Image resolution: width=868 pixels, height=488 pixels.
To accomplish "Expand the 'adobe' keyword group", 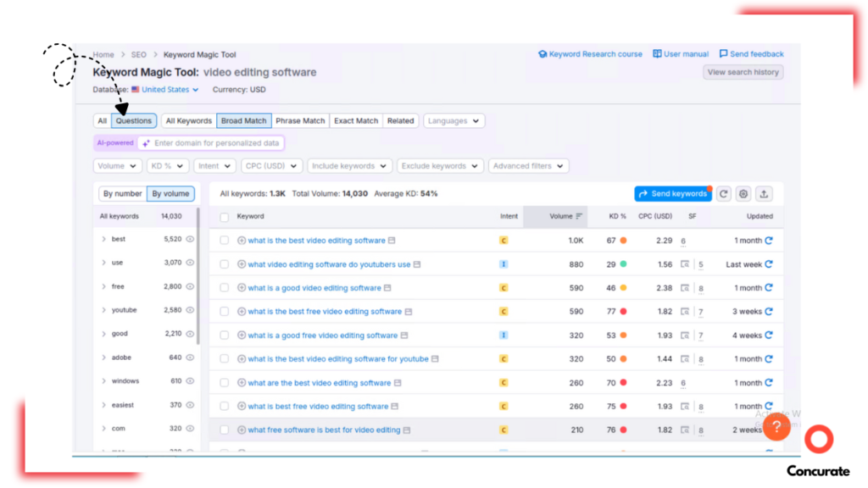I will coord(103,358).
